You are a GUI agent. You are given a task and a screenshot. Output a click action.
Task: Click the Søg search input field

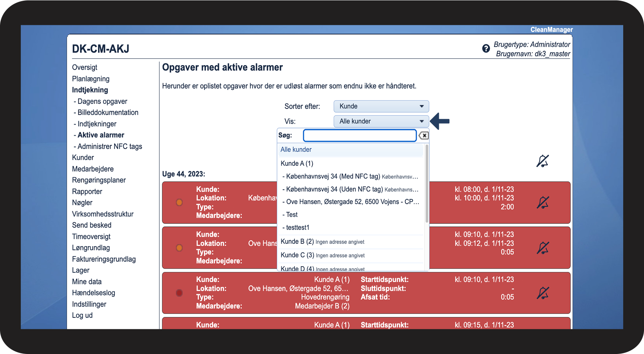pos(360,136)
